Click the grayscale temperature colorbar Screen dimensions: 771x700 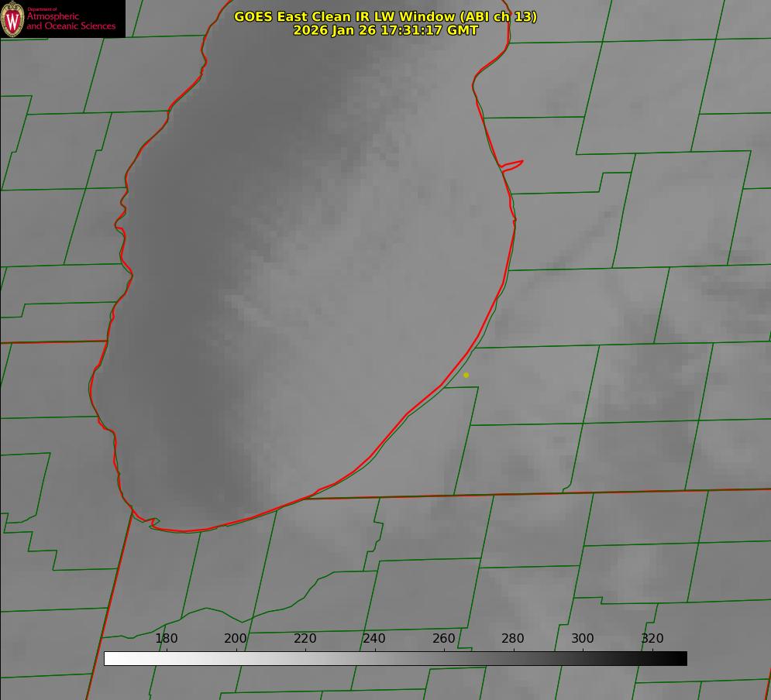click(395, 658)
